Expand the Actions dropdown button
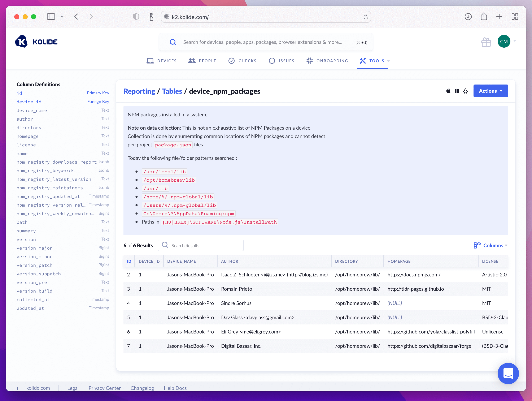 click(x=490, y=91)
